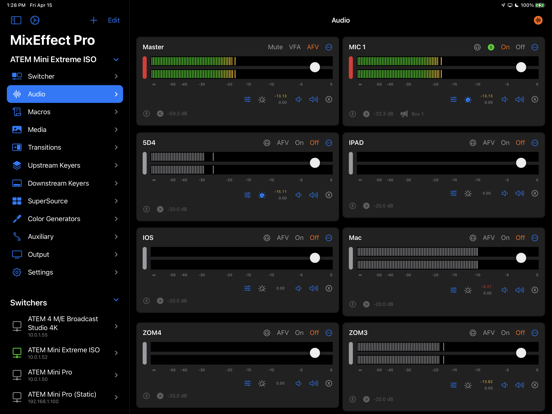Turn ZOM4 On

(299, 333)
